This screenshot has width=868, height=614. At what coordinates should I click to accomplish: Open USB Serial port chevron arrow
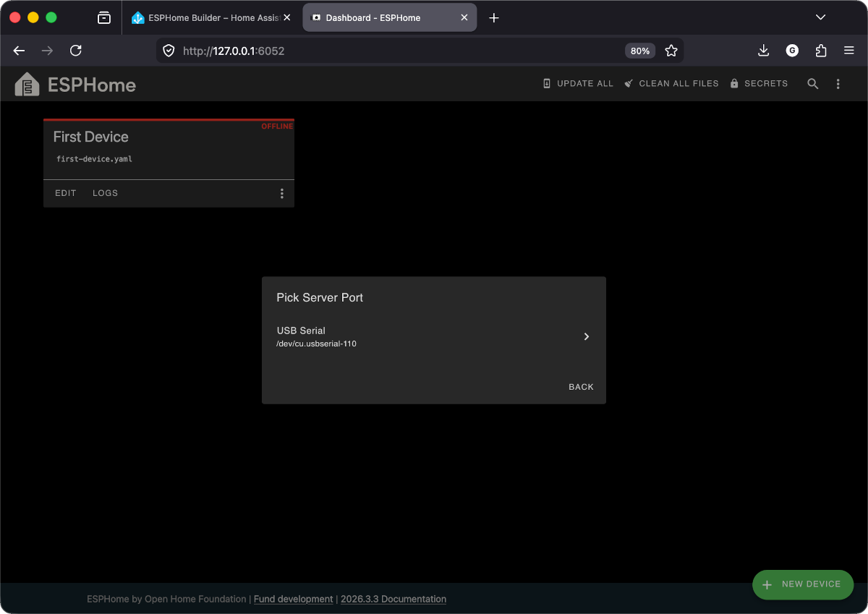tap(587, 336)
